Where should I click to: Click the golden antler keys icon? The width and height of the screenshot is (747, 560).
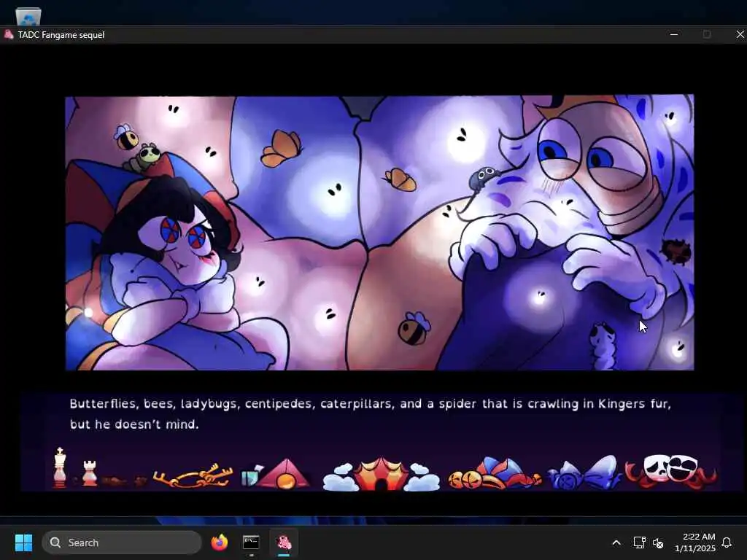click(x=193, y=475)
